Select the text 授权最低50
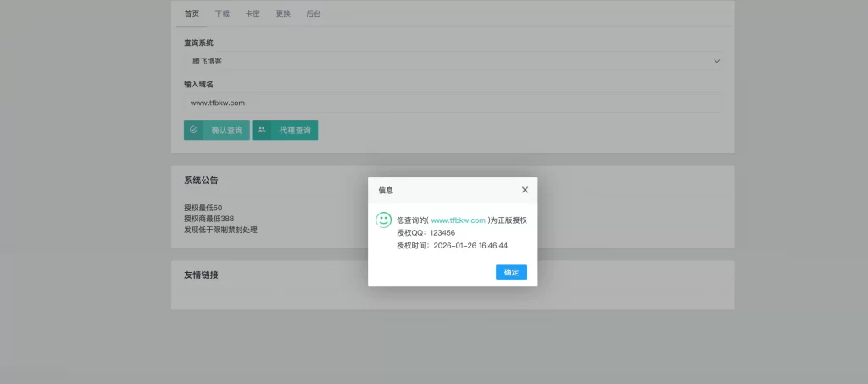This screenshot has height=384, width=868. coord(203,208)
